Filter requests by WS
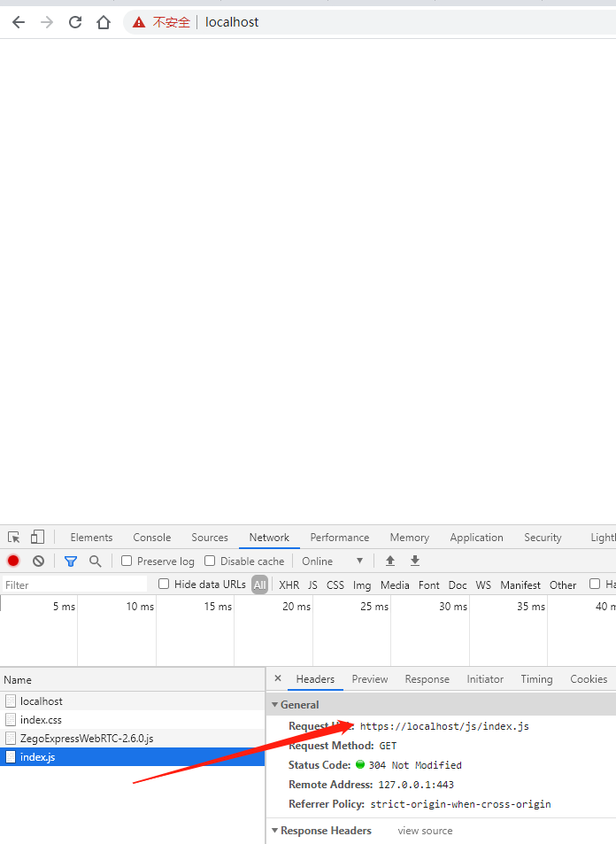Image resolution: width=616 pixels, height=844 pixels. 483,585
